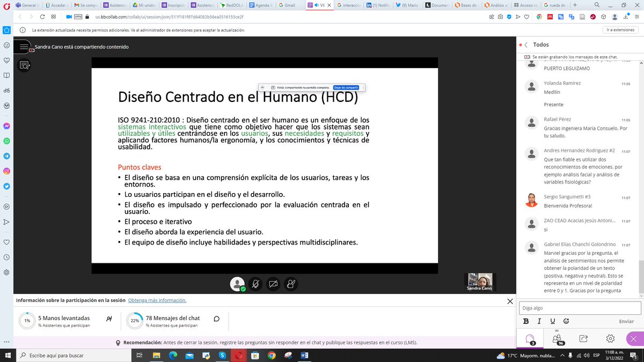Open the attendees tab showing 96
This screenshot has width=644, height=362.
pyautogui.click(x=557, y=339)
